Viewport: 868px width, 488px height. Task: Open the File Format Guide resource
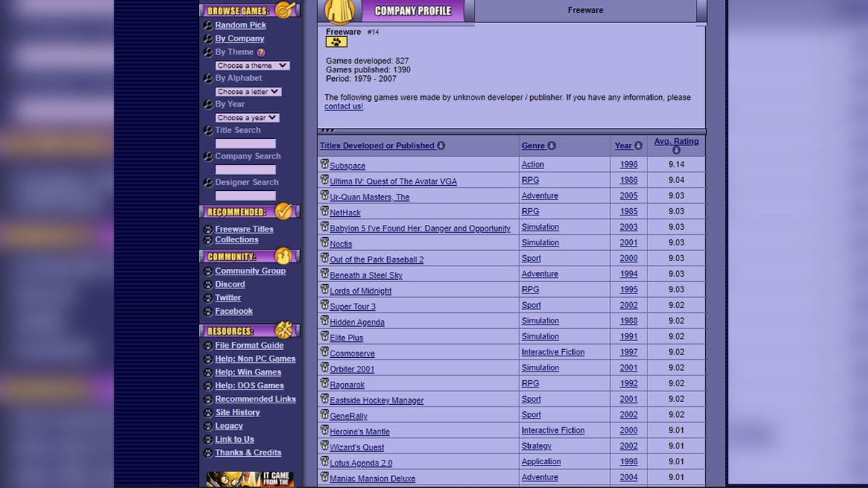point(249,346)
